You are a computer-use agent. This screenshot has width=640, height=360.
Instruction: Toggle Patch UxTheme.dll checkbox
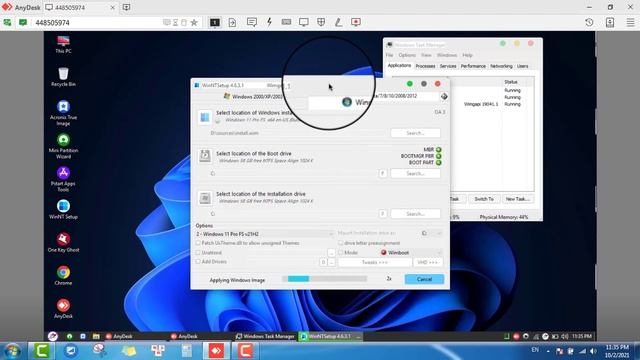pyautogui.click(x=198, y=243)
